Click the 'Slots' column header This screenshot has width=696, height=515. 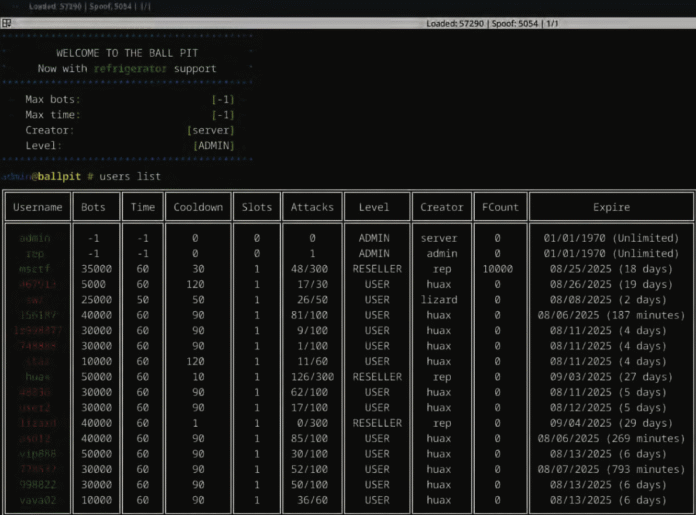pos(257,207)
